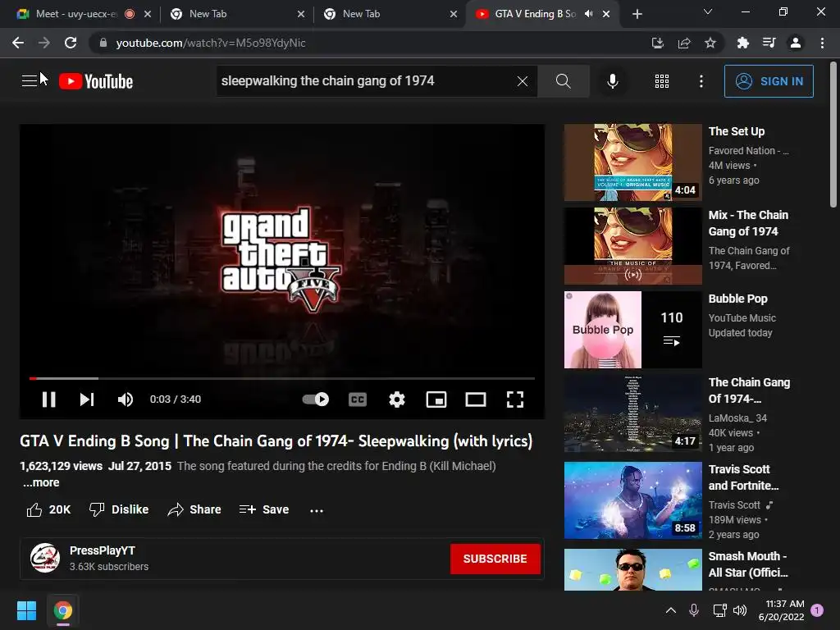Open media controls icon in toolbar
The width and height of the screenshot is (840, 630).
[x=769, y=43]
